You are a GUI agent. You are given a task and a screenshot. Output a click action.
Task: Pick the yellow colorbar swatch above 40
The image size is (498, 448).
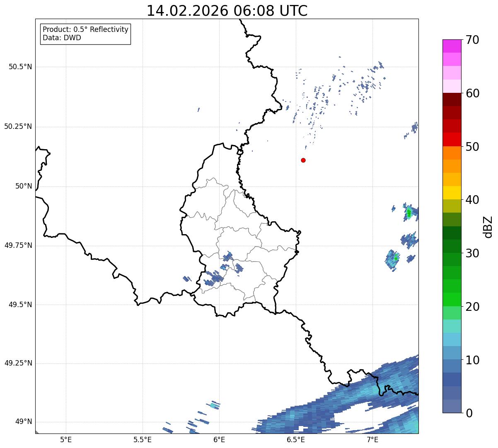pos(452,193)
